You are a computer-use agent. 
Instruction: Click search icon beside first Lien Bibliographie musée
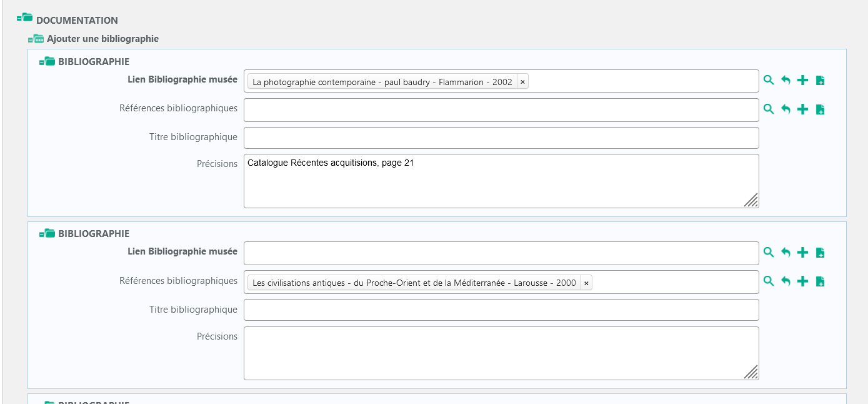pos(769,80)
